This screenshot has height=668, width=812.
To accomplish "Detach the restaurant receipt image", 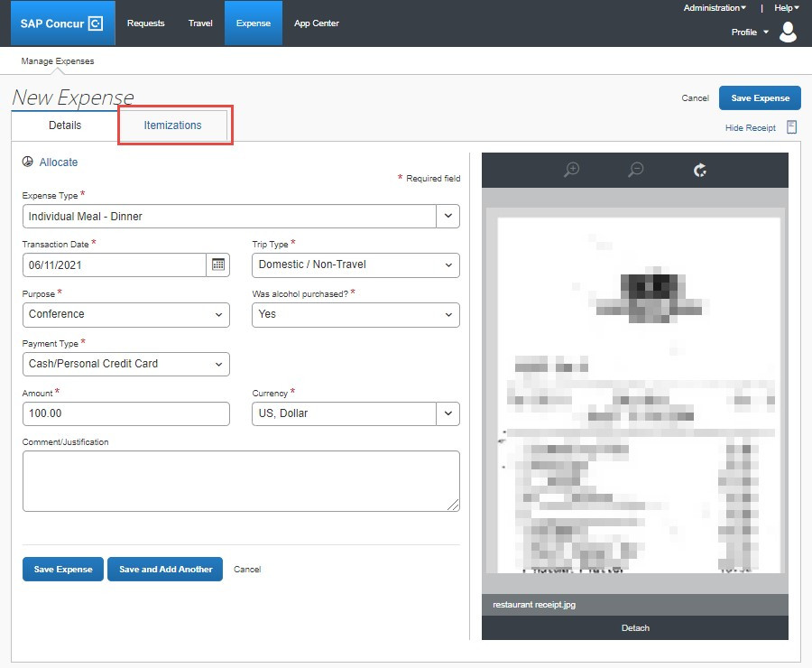I will point(635,627).
